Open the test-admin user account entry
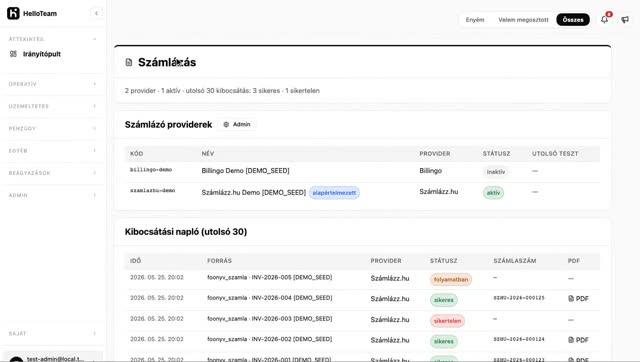Screen dimensions: 640x362 click(x=53, y=358)
